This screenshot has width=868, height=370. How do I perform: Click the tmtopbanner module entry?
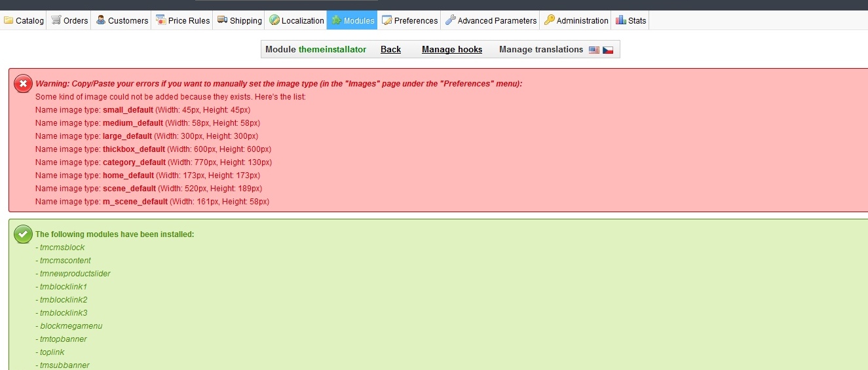coord(62,339)
